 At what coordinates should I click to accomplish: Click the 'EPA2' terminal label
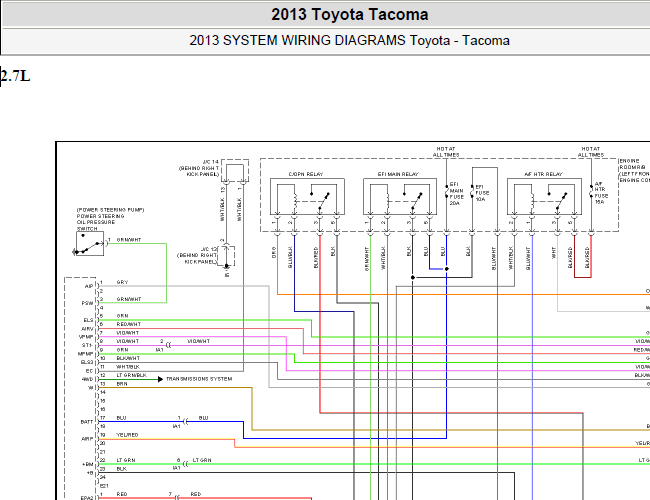(87, 498)
